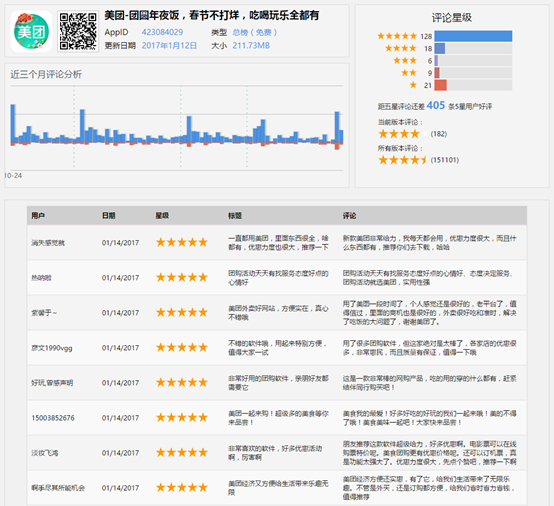Click the update date 2017年1月12日
The image size is (554, 506).
point(169,46)
